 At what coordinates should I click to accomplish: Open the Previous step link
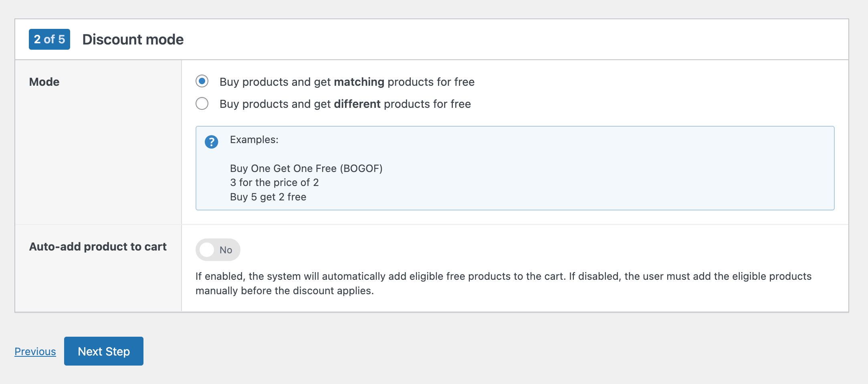click(35, 352)
